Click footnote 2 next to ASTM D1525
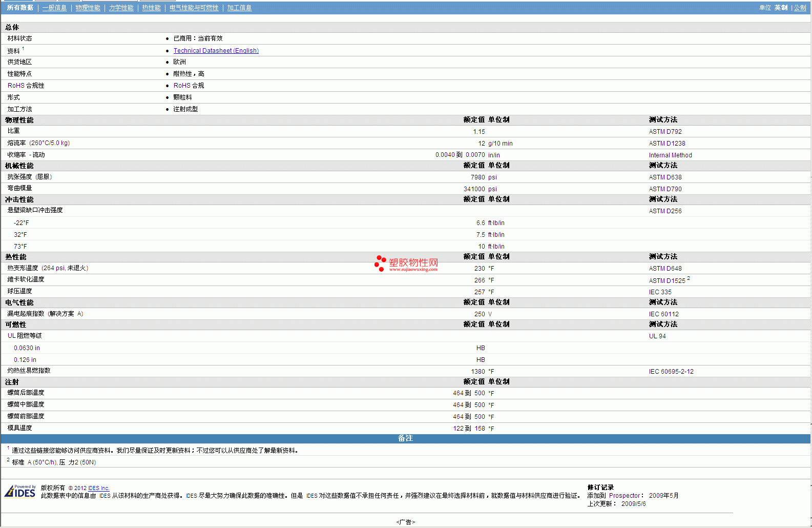This screenshot has width=812, height=528. point(688,278)
